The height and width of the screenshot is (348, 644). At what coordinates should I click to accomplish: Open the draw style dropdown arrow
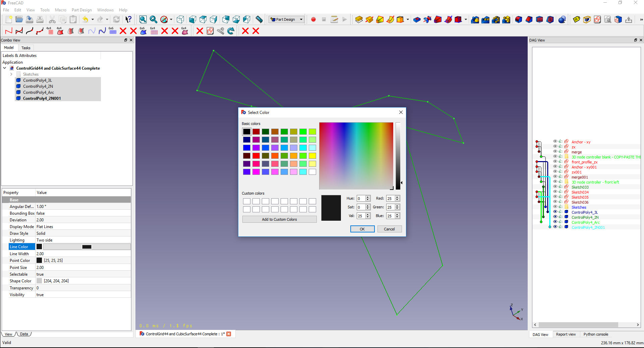coord(171,19)
